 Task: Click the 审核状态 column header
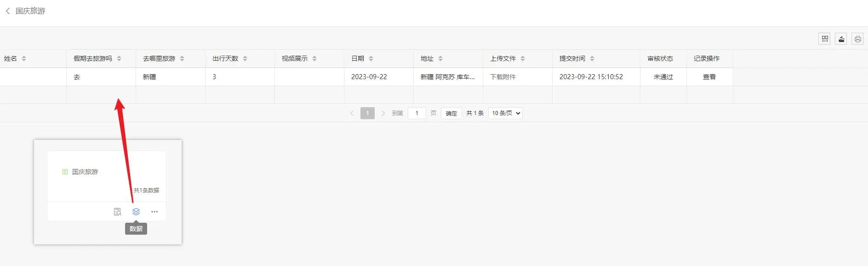(x=660, y=58)
